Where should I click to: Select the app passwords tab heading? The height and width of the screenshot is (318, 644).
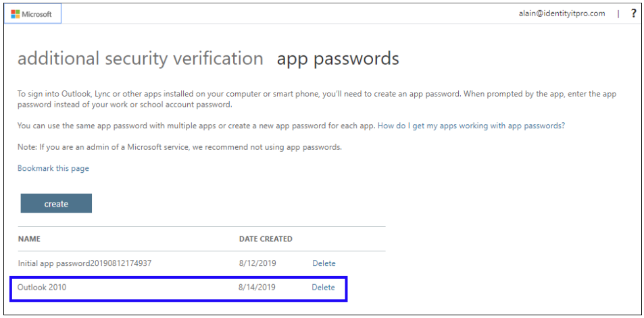click(338, 59)
